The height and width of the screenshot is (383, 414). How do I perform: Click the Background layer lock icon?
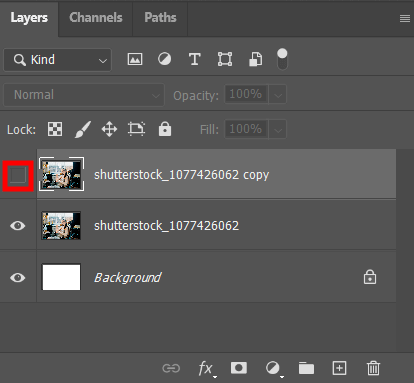[370, 277]
